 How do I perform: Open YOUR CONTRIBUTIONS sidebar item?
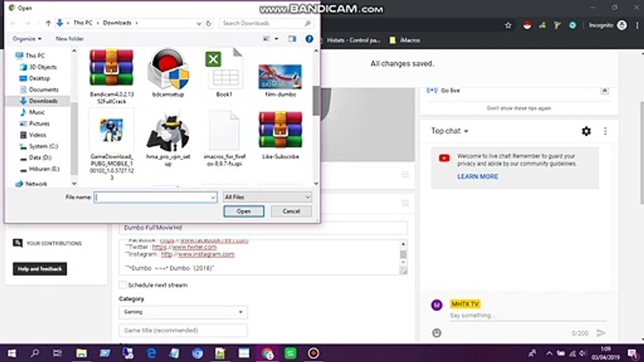point(47,243)
